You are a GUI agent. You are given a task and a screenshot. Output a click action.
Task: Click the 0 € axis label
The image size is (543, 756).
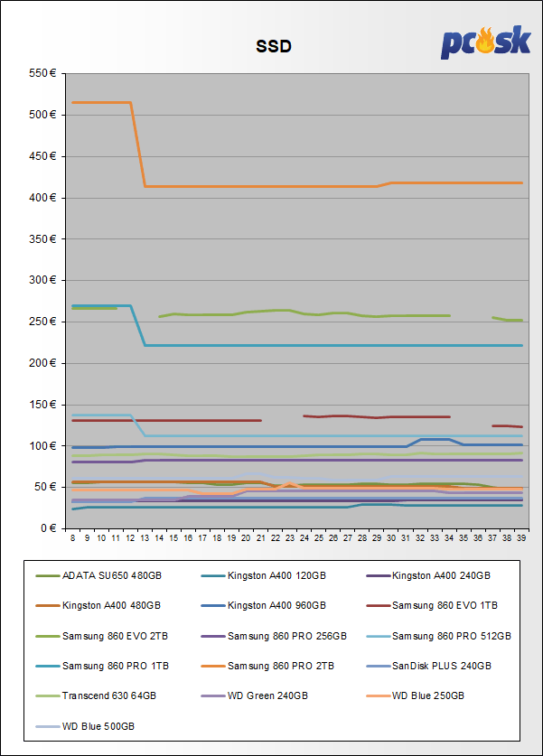pyautogui.click(x=48, y=528)
